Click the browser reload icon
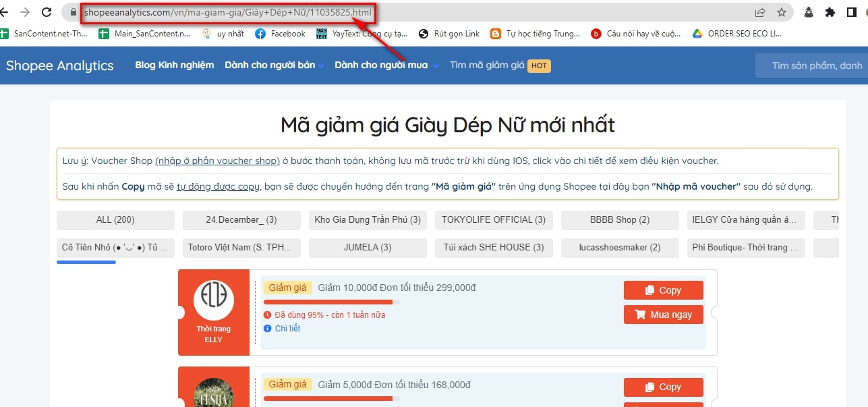This screenshot has height=407, width=868. pos(47,12)
